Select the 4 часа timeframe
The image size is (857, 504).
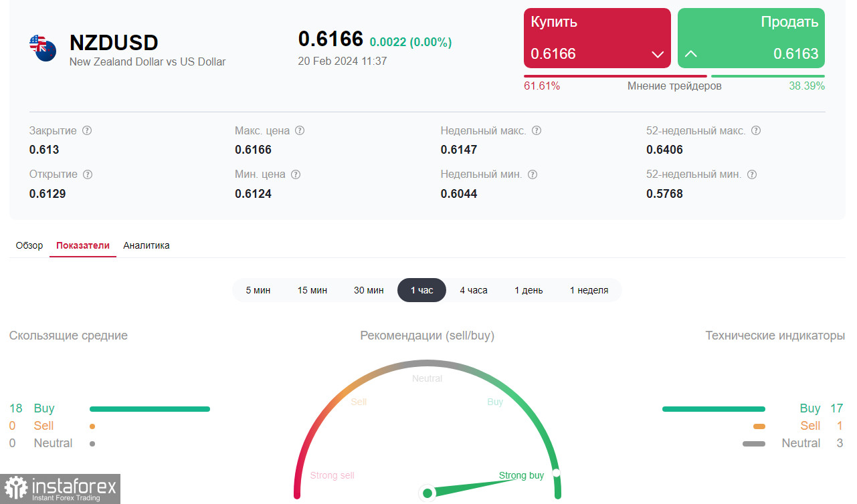coord(474,290)
